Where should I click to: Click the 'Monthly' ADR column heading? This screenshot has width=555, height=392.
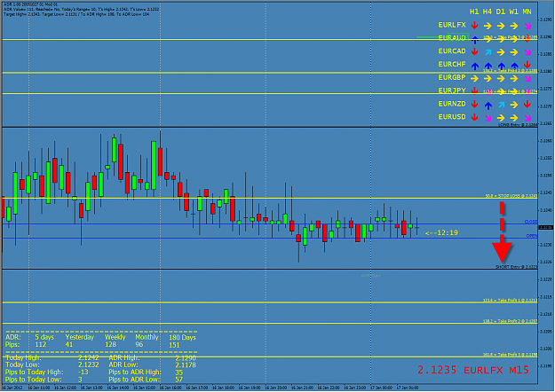click(147, 337)
